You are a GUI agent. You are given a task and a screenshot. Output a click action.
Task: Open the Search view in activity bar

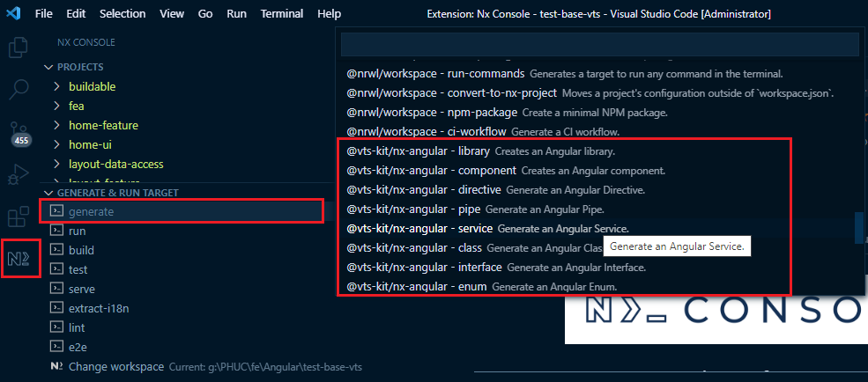click(19, 89)
